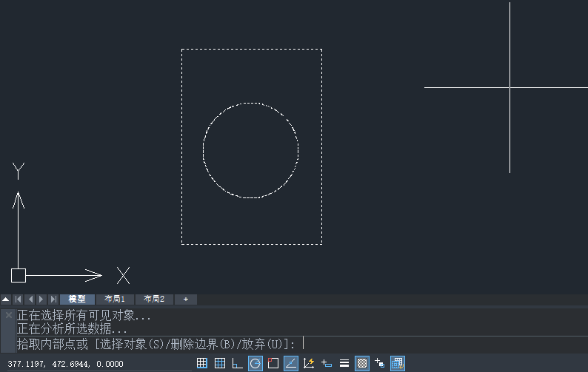
Task: Jump to last layout tab arrow
Action: click(53, 299)
